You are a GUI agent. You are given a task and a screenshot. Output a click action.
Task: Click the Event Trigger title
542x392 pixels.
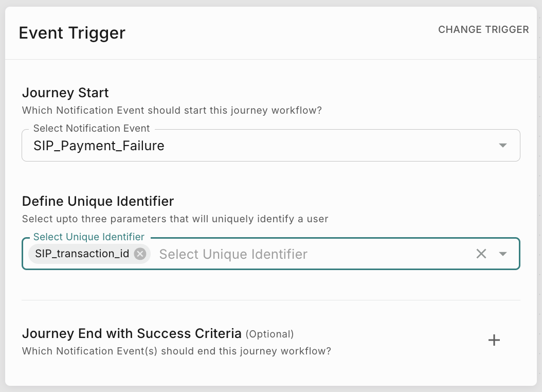click(72, 33)
